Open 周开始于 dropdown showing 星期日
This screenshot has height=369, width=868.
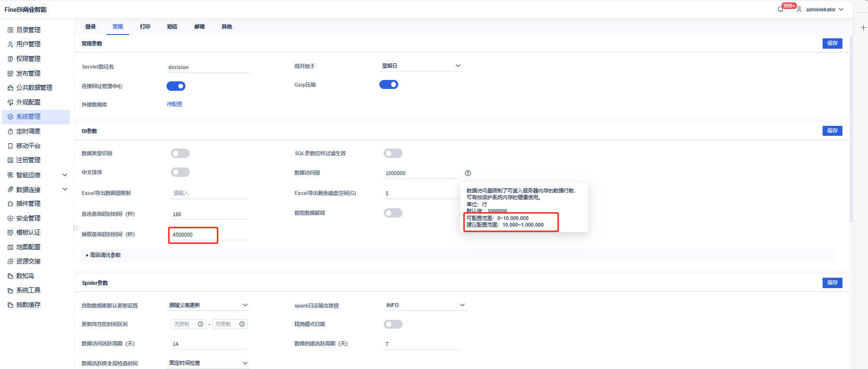(x=421, y=66)
